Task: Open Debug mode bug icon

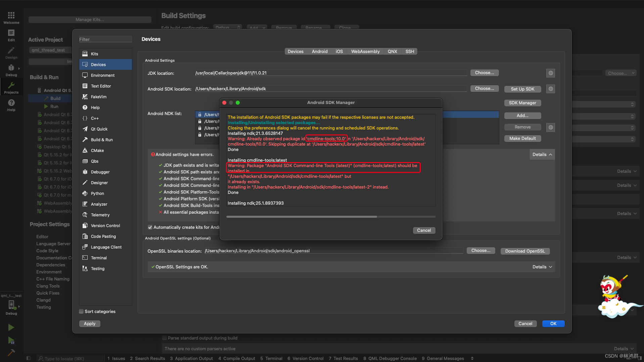Action: tap(11, 70)
